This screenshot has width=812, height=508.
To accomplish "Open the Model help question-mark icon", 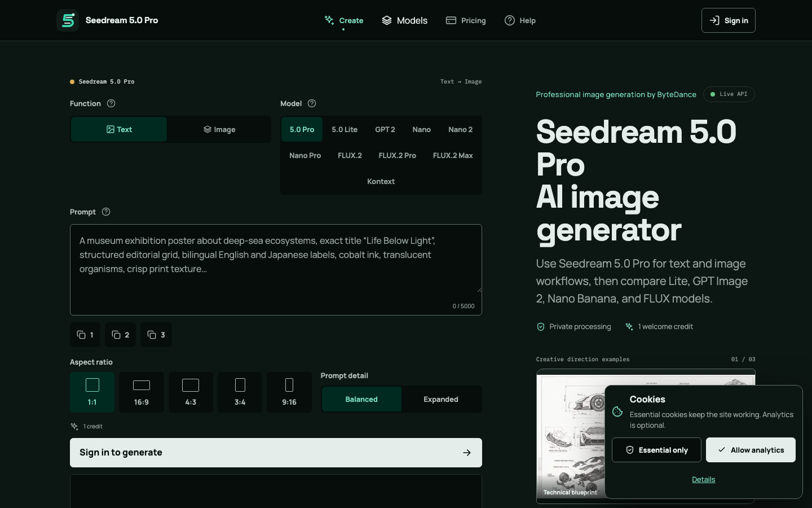I will tap(312, 103).
